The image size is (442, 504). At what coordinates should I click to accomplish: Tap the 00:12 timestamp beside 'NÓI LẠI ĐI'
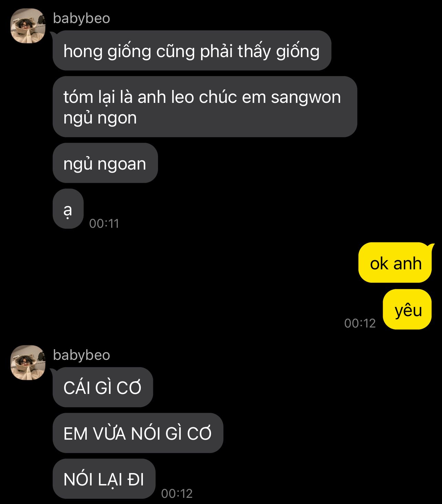pyautogui.click(x=177, y=494)
